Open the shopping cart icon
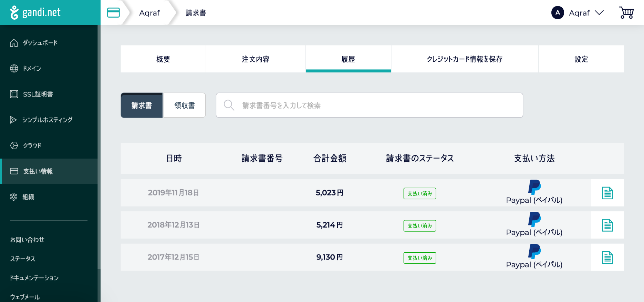This screenshot has width=644, height=302. [x=626, y=13]
